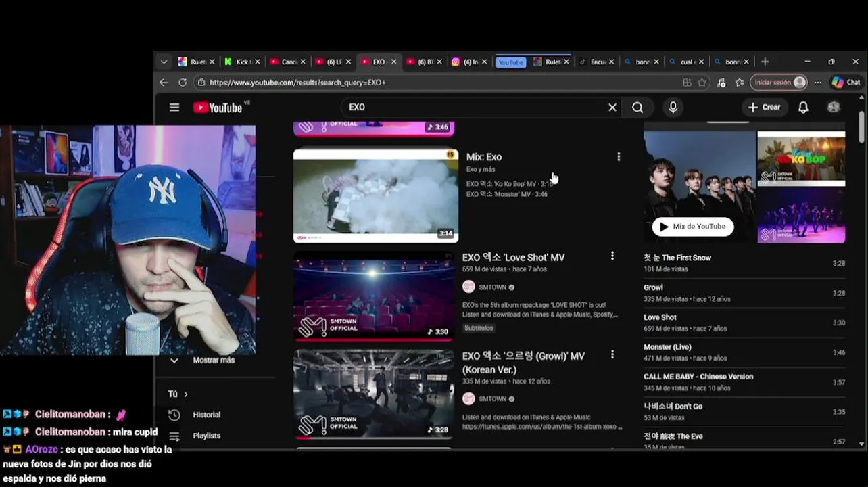Open the three-dot menu for Growl MV

click(612, 354)
